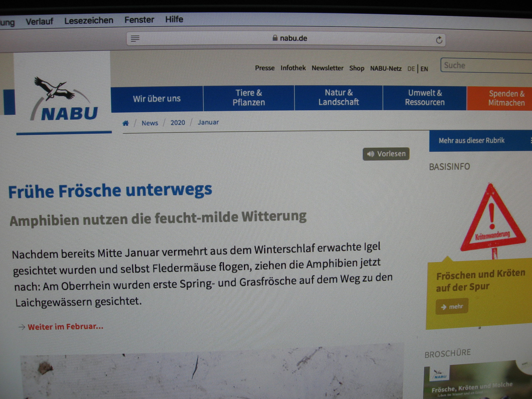
Task: Open the Umwelt & Ressourcen navigation tab
Action: click(x=425, y=98)
